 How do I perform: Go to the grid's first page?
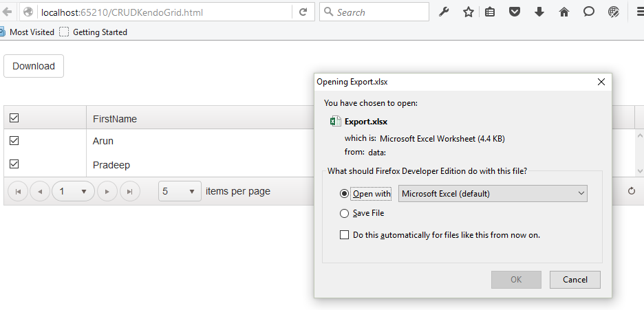[18, 191]
